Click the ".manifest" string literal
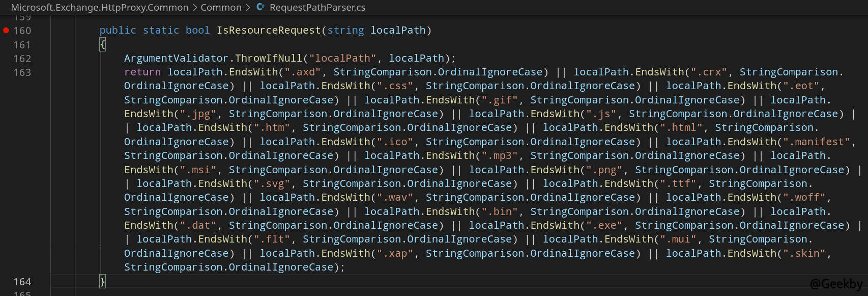This screenshot has width=868, height=296. [x=817, y=142]
